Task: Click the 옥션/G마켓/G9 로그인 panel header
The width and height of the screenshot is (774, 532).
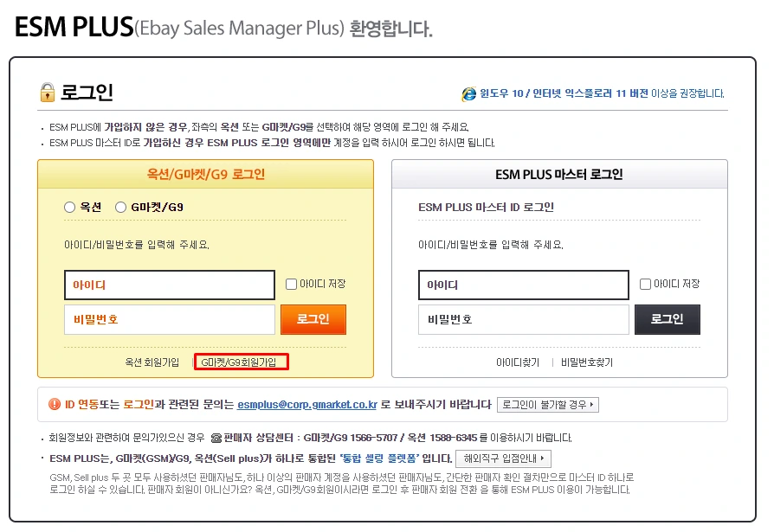Action: click(x=206, y=174)
